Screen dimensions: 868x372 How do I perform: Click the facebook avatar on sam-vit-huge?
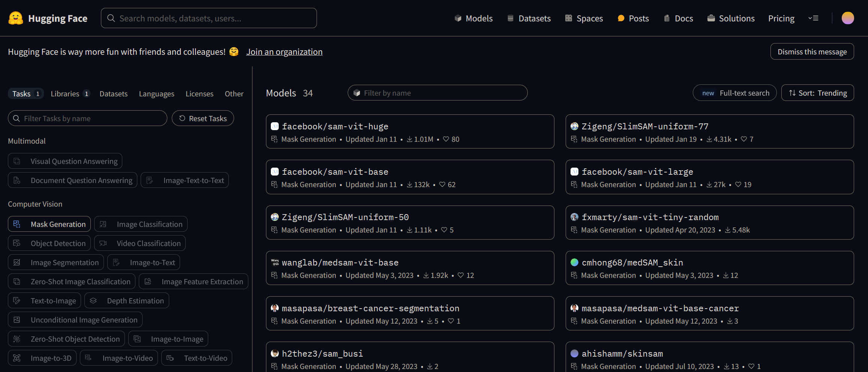pyautogui.click(x=275, y=126)
